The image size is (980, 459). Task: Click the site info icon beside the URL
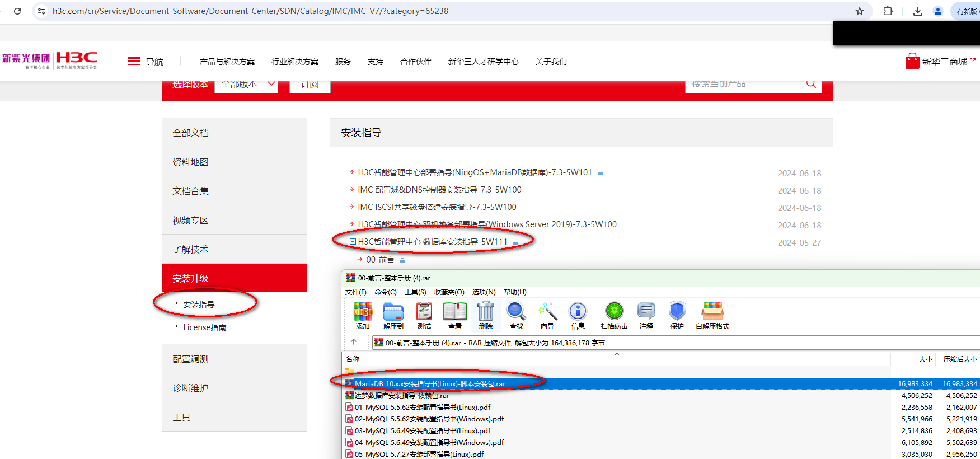pyautogui.click(x=41, y=11)
